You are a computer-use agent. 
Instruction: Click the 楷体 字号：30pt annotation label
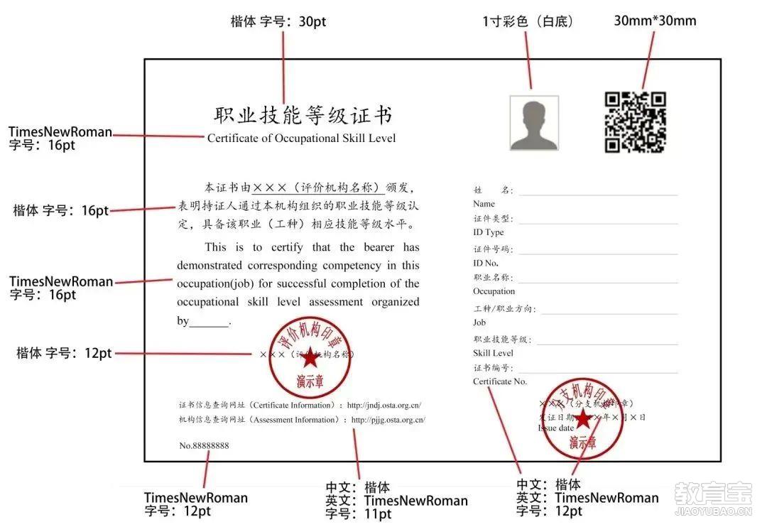[x=278, y=22]
